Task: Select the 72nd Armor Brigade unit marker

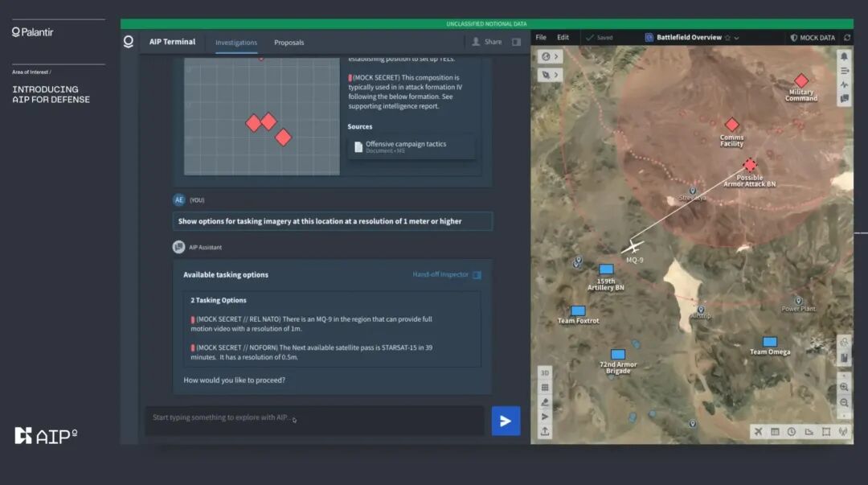Action: [x=618, y=354]
